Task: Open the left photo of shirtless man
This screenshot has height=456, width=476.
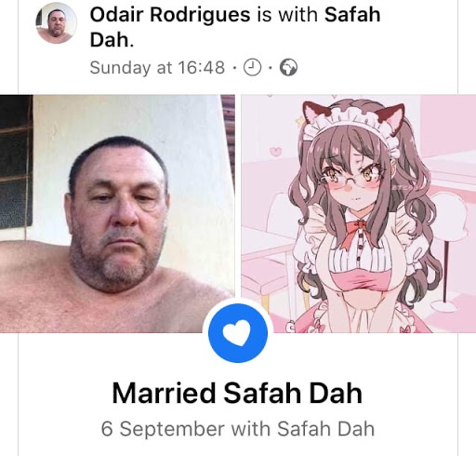Action: 117,214
